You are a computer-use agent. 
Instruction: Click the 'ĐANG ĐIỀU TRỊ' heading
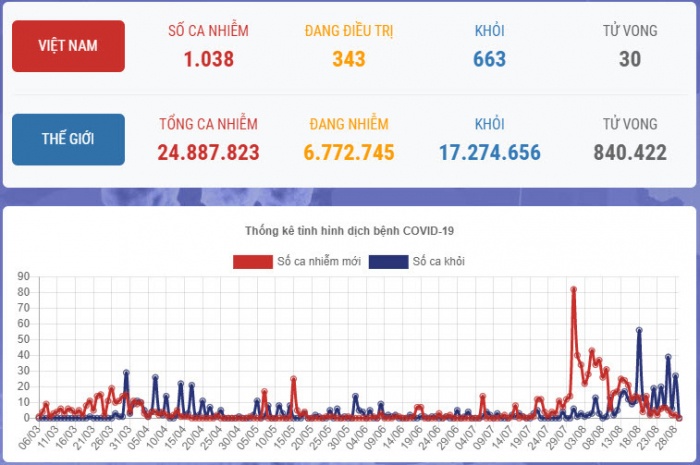349,31
